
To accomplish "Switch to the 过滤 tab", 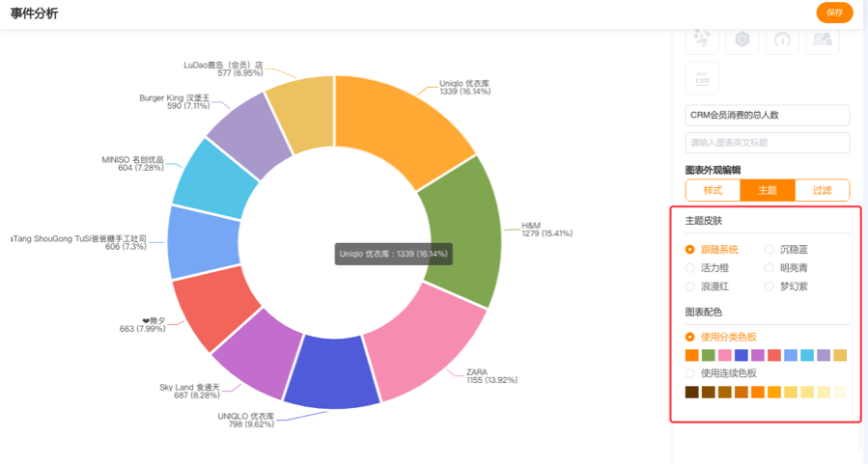I will 822,190.
